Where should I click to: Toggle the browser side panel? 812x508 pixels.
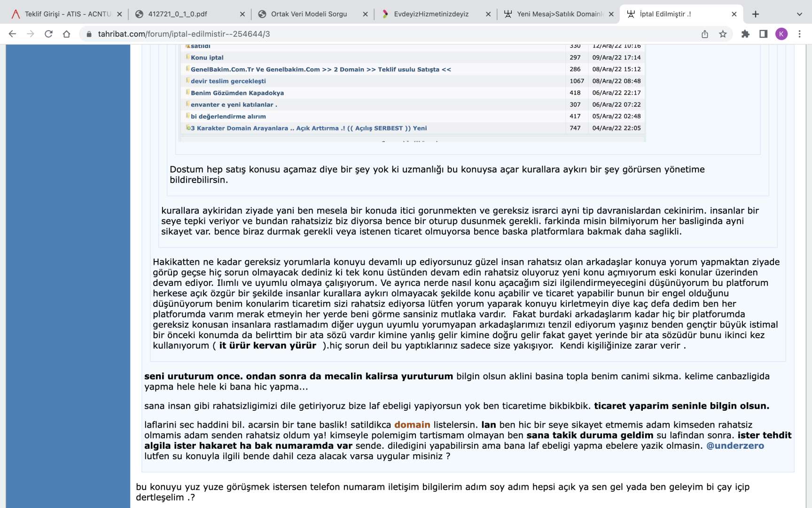[763, 34]
